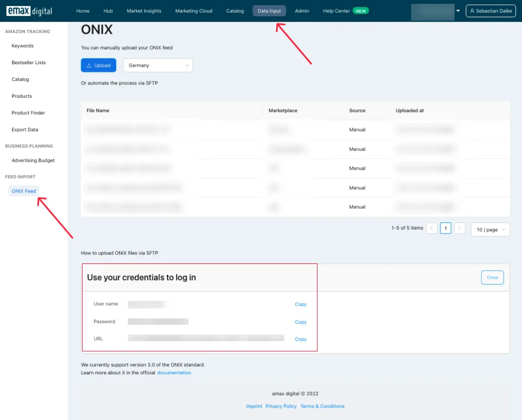
Task: Open Export Data in the sidebar
Action: [25, 129]
